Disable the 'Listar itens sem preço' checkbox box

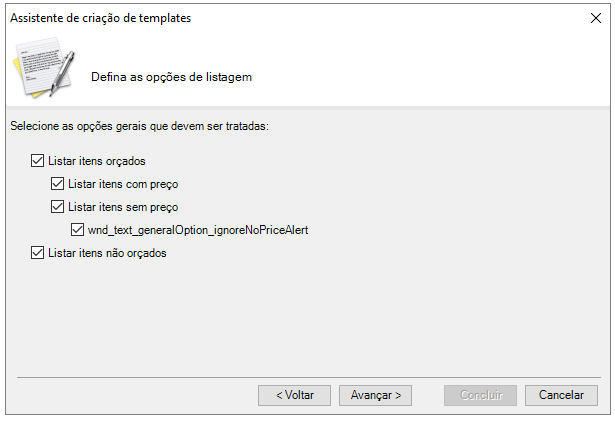coord(57,207)
